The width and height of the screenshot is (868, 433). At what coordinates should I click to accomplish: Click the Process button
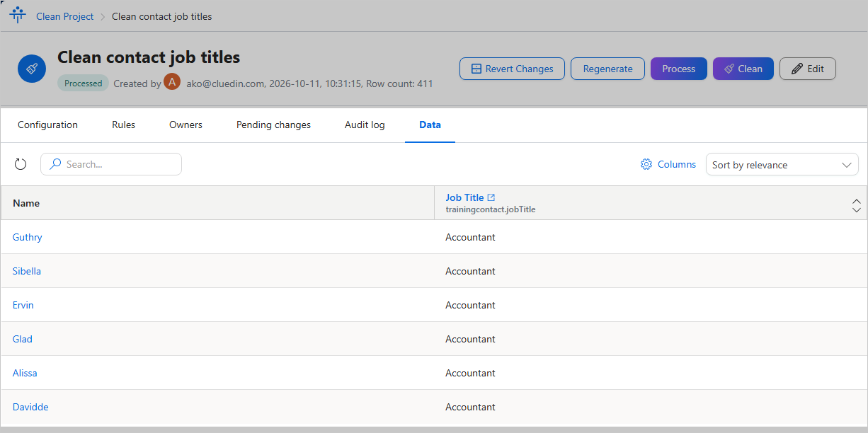(679, 69)
